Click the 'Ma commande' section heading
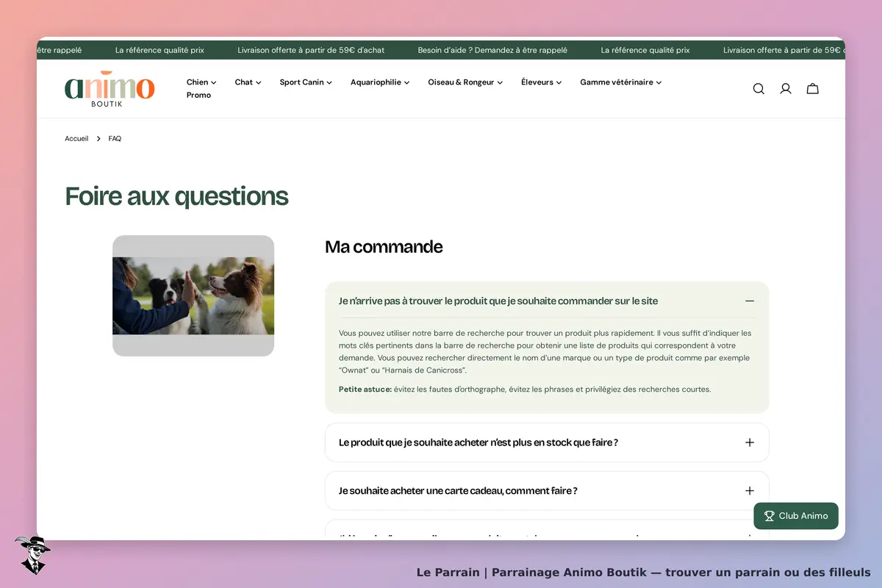Viewport: 882px width, 588px height. [x=384, y=247]
